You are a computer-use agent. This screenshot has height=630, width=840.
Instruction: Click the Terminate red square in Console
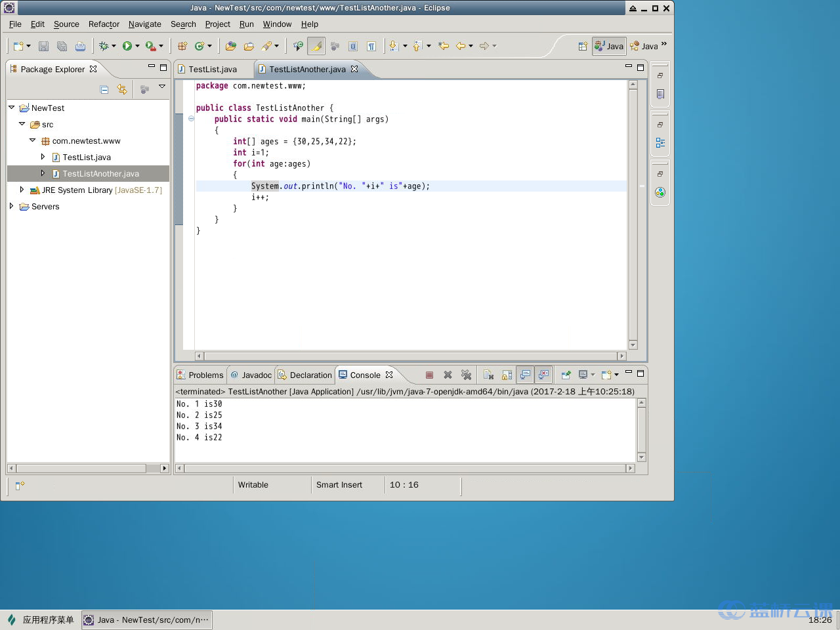429,375
